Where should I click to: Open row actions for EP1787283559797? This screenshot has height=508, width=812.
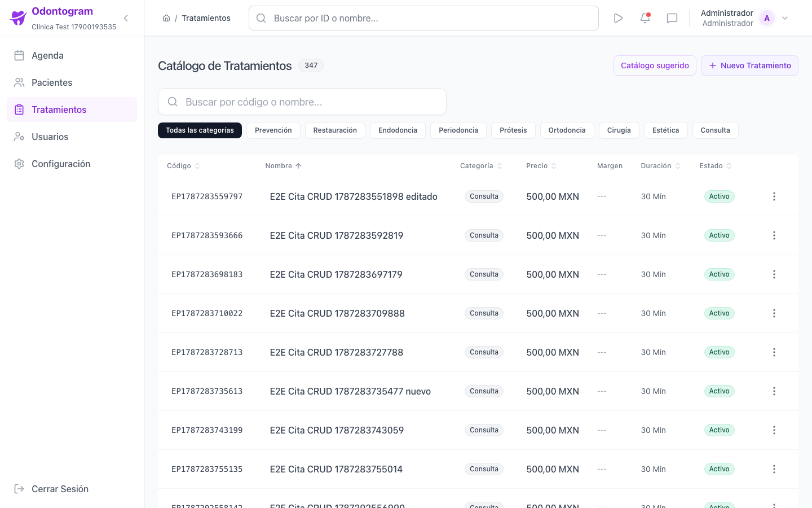(774, 196)
